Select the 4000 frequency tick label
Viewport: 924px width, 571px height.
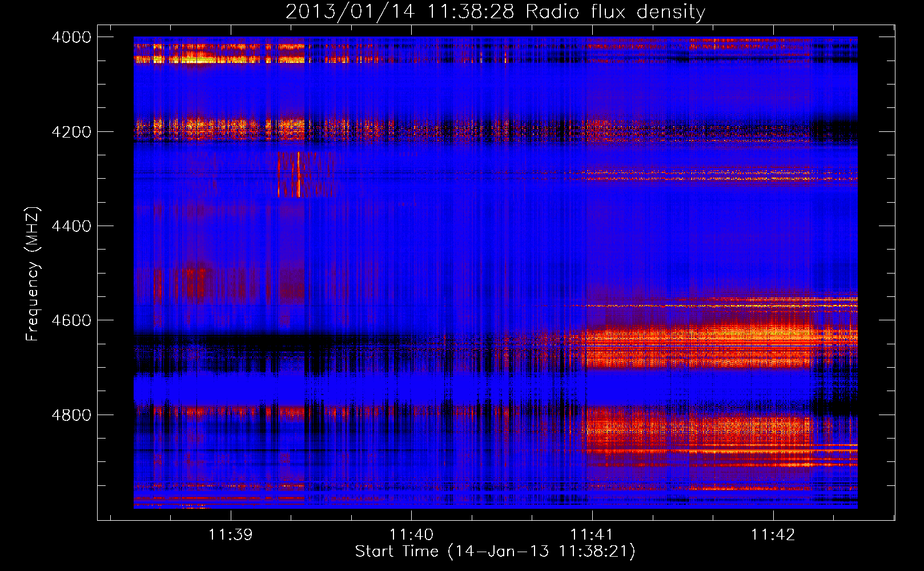(71, 37)
